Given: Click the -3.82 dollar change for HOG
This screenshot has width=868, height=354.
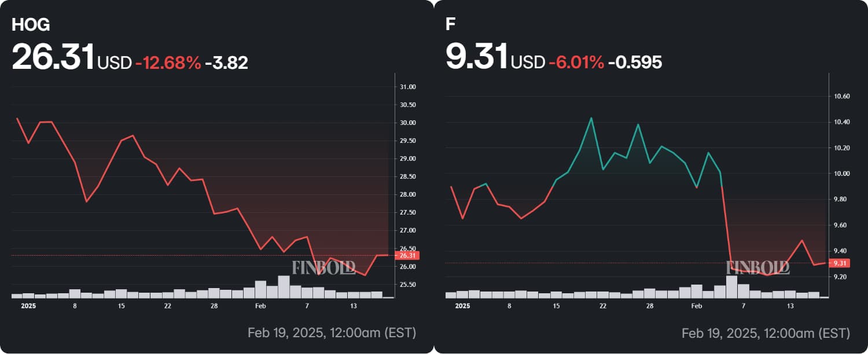Looking at the screenshot, I should tap(226, 62).
